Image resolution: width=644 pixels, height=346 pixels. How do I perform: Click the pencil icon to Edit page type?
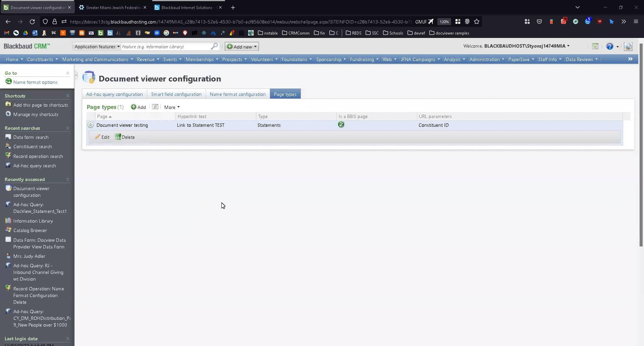pos(97,137)
